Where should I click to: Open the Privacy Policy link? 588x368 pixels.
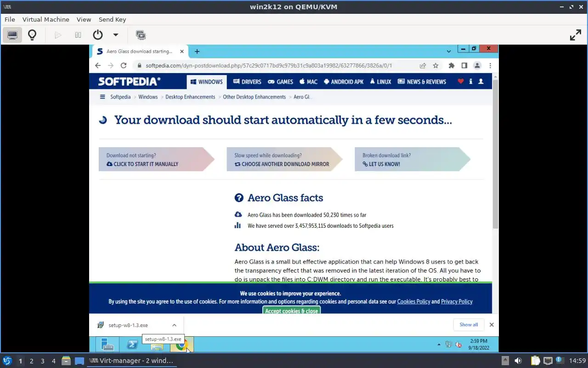pos(457,302)
